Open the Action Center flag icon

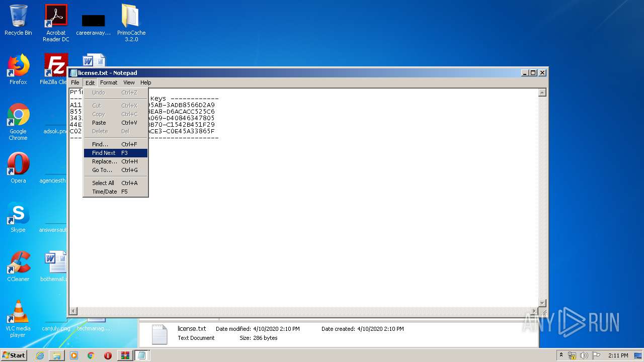click(596, 355)
